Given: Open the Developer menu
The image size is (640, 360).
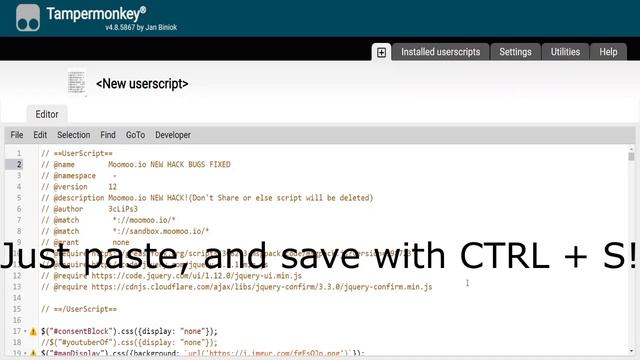Looking at the screenshot, I should (x=173, y=135).
